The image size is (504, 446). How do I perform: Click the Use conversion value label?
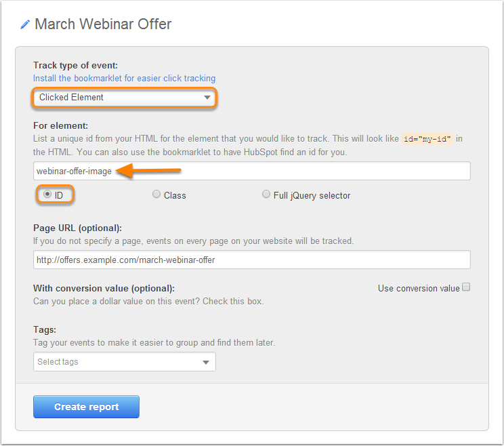pyautogui.click(x=419, y=289)
